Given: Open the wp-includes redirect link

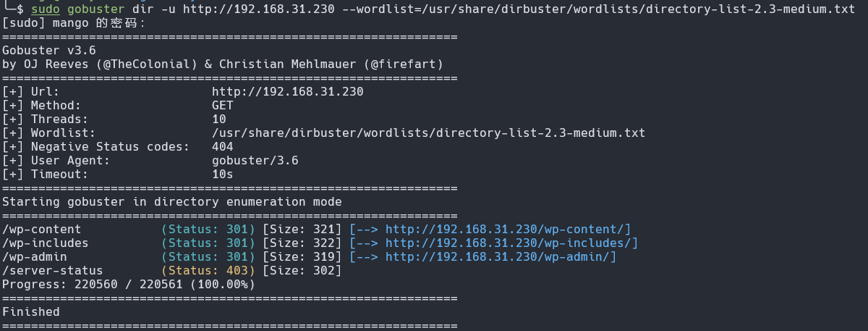Looking at the screenshot, I should 511,243.
